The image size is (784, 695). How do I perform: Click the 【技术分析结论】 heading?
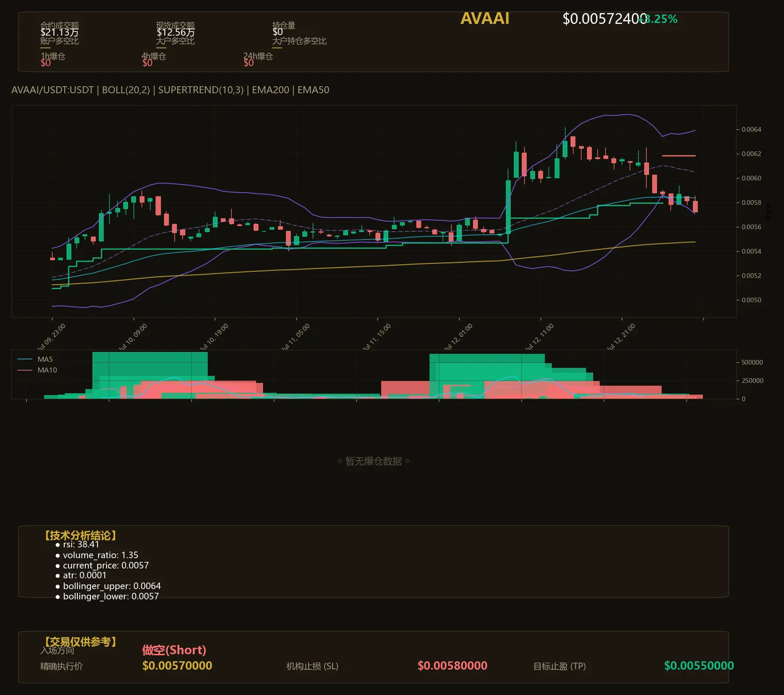point(80,536)
